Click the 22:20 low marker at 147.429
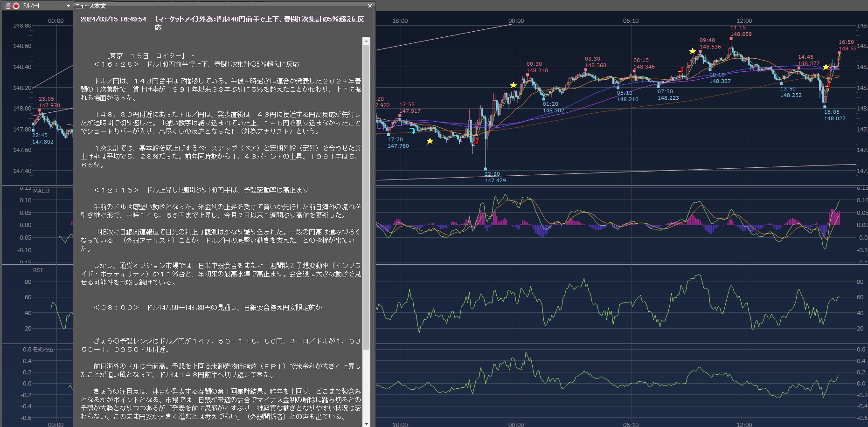The image size is (868, 427). click(486, 169)
